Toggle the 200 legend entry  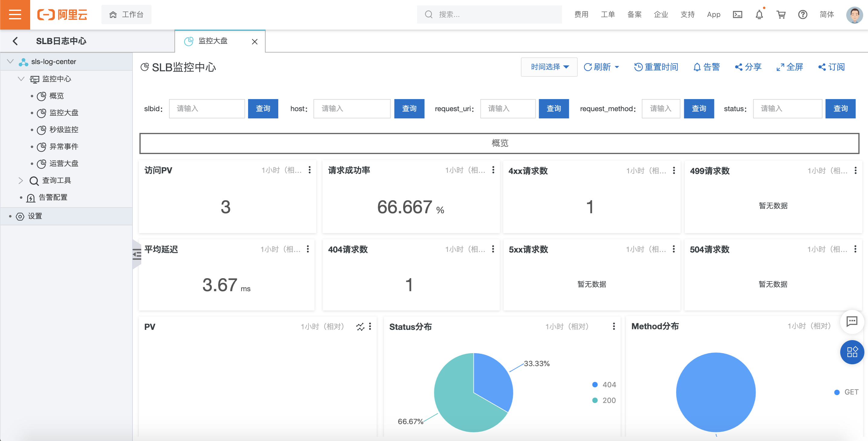coord(604,400)
